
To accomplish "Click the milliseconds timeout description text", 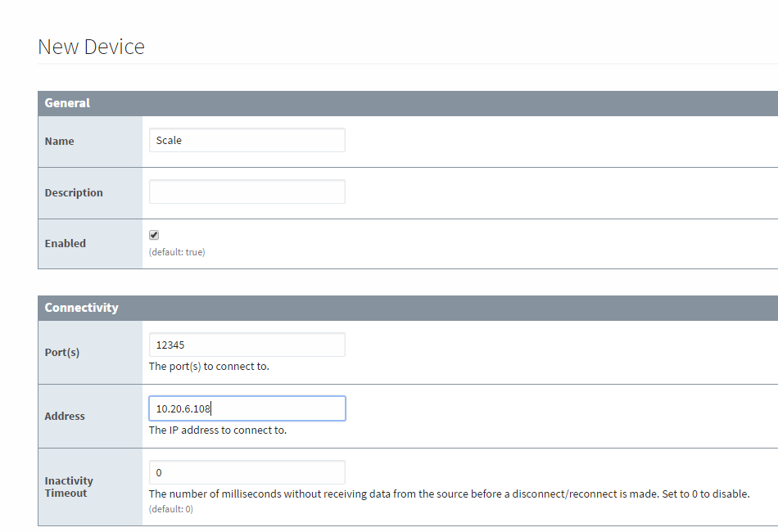I will pyautogui.click(x=449, y=494).
